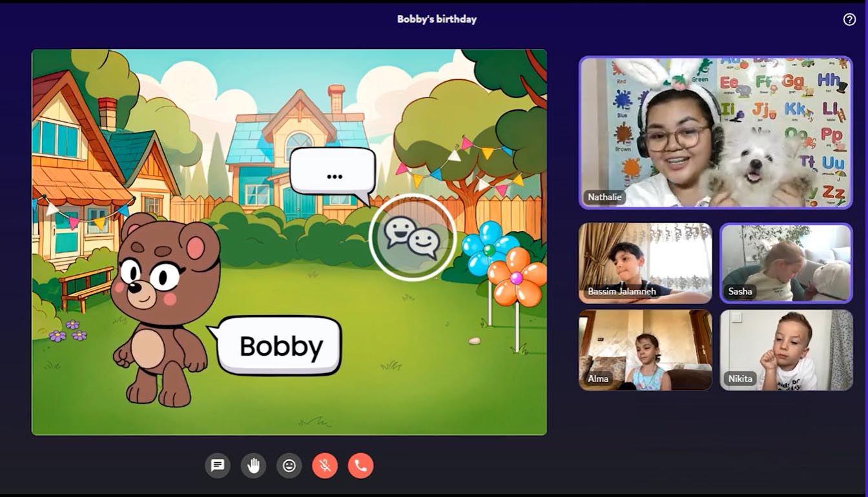Viewport: 868px width, 497px height.
Task: Open the emoji reactions picker
Action: 289,465
